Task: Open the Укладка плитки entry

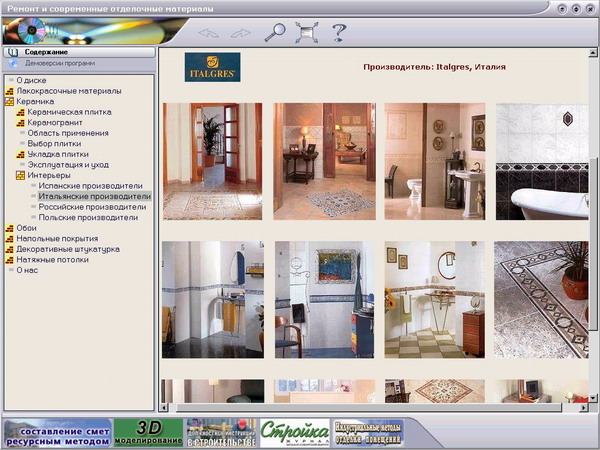Action: 58,154
